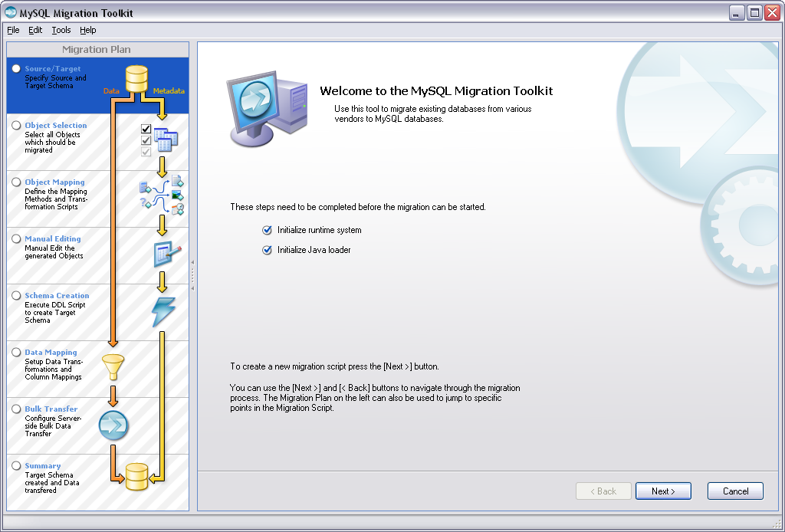Click the Object Mapping arrows icon

coord(162,195)
